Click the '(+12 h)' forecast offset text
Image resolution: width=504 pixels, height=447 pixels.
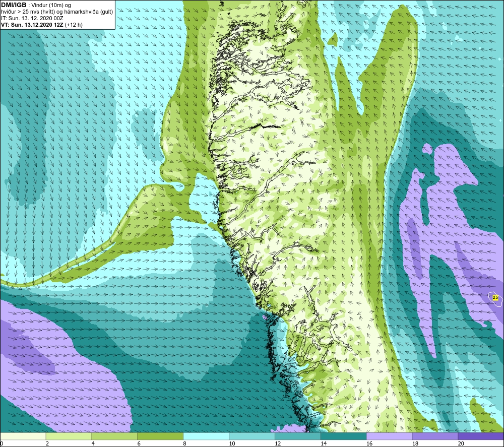pyautogui.click(x=74, y=25)
